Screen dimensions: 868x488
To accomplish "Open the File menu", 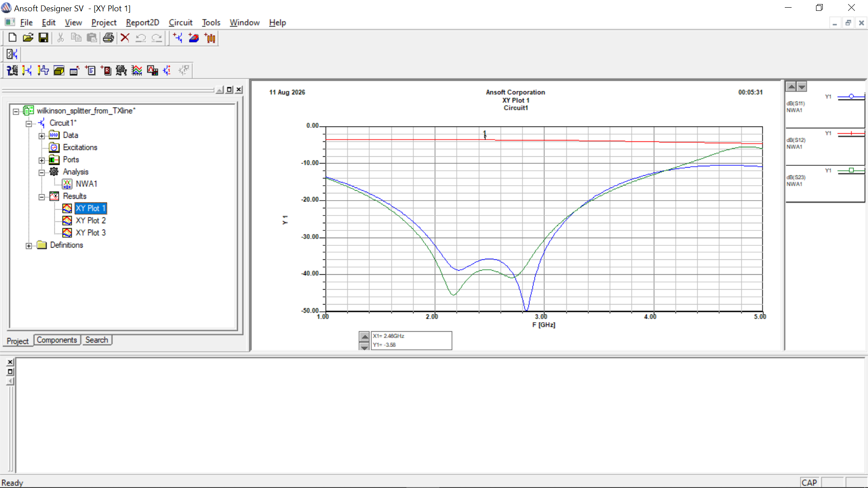I will (26, 23).
